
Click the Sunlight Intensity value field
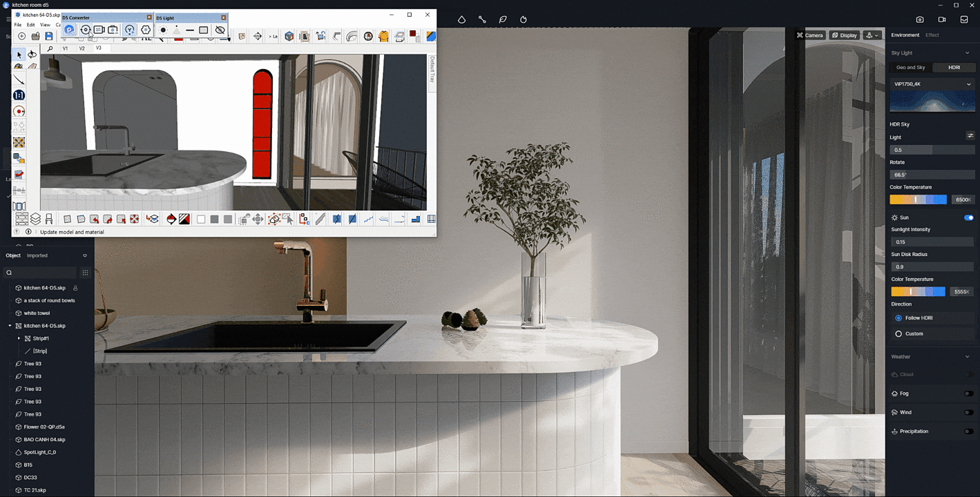[932, 242]
